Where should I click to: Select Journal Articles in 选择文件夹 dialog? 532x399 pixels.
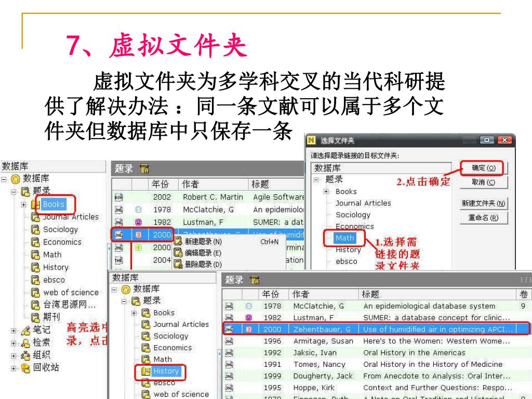pos(363,203)
